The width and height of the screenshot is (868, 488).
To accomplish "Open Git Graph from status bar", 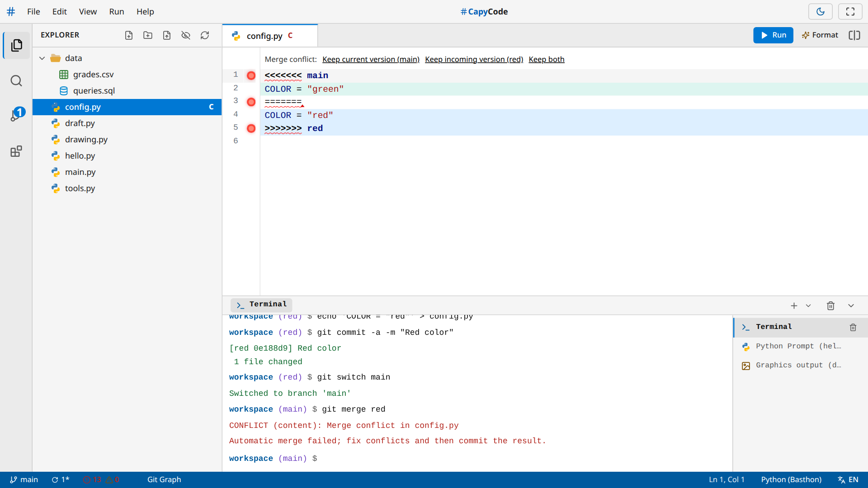I will click(x=164, y=480).
